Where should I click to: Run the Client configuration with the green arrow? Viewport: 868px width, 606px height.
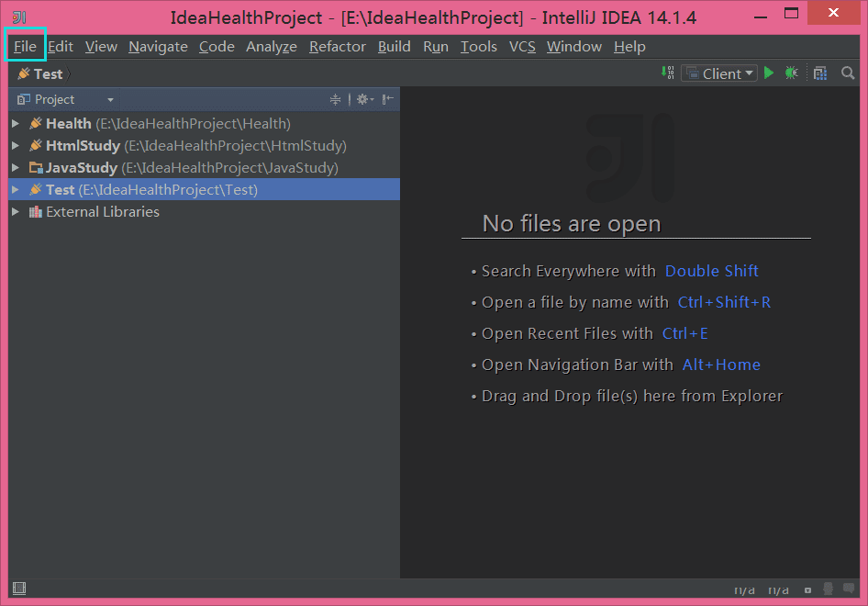pyautogui.click(x=769, y=73)
